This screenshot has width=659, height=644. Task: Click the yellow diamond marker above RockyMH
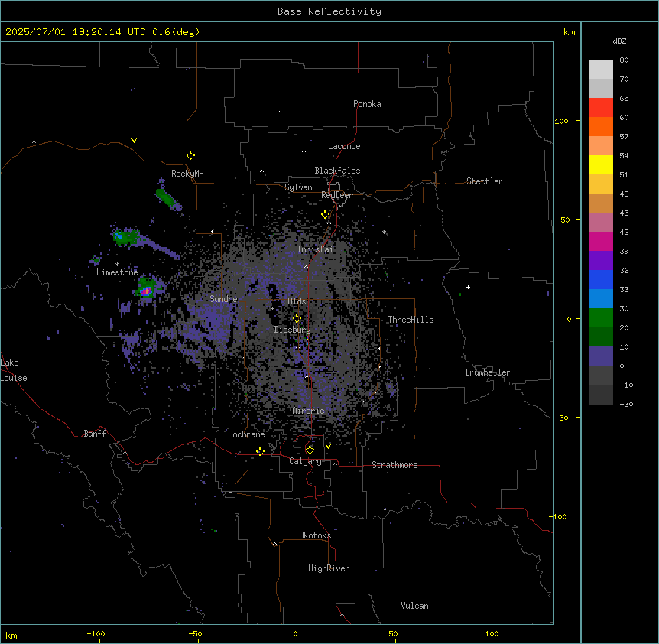pos(191,156)
